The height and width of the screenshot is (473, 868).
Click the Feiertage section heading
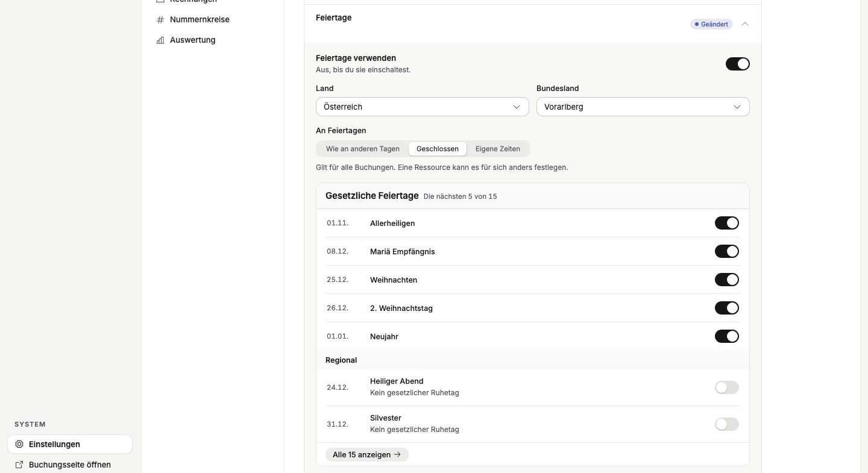coord(333,17)
